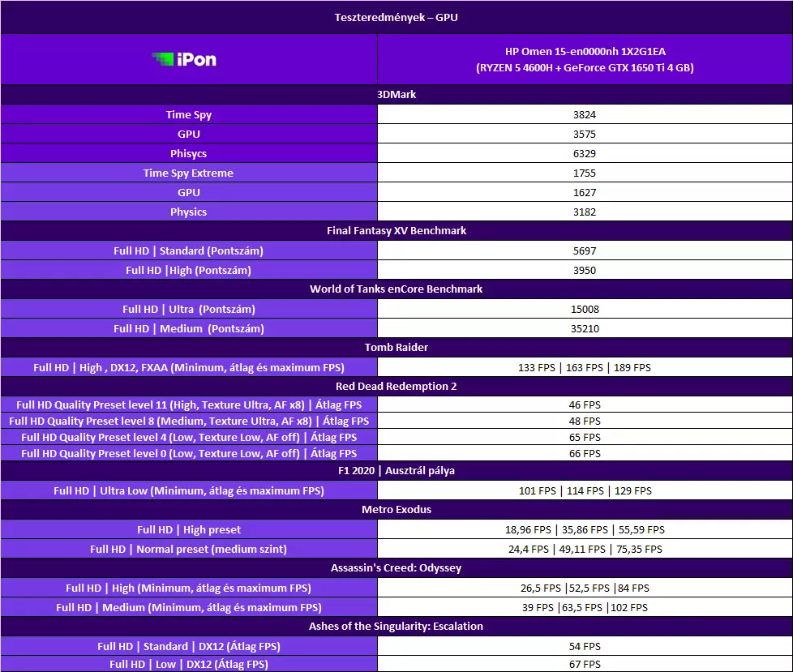Viewport: 793px width, 672px height.
Task: Select the misspelled Phisycs row label
Action: pyautogui.click(x=188, y=153)
